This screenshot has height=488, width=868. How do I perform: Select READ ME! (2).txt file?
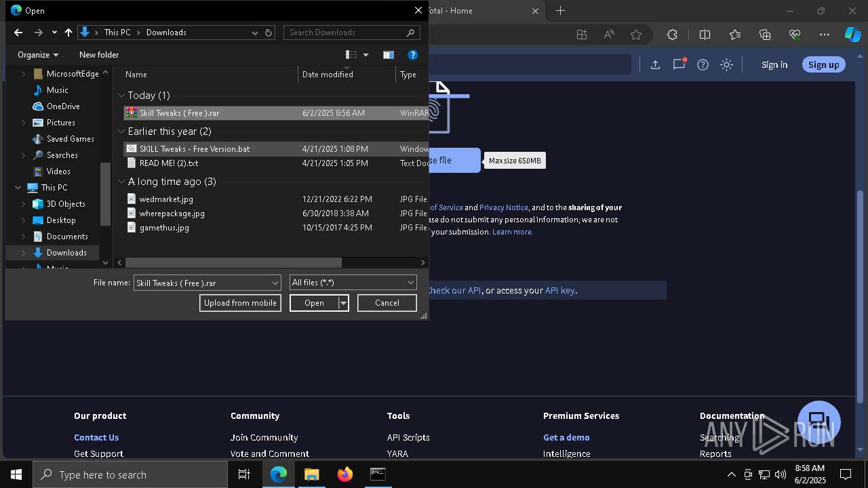[x=276, y=163]
